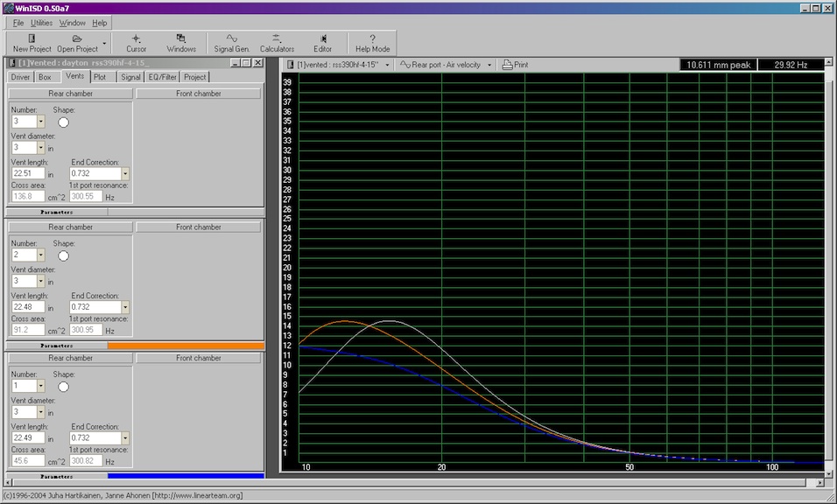Open vent Number dropdown showing 2
Viewport: 837px width, 504px height.
coord(40,255)
